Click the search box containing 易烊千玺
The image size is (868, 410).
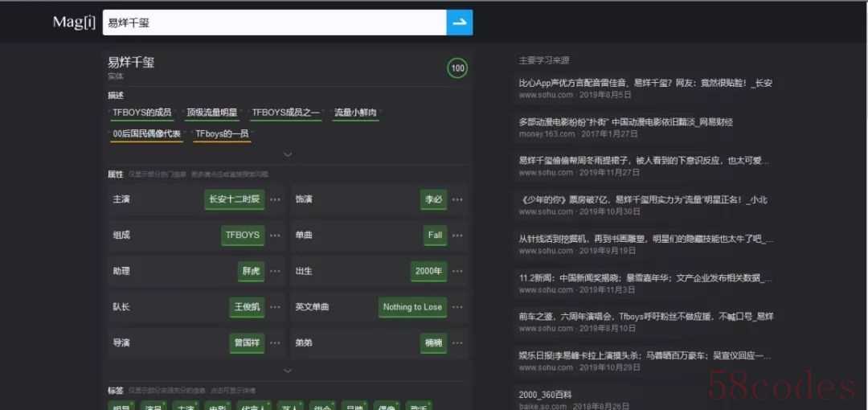pyautogui.click(x=275, y=23)
